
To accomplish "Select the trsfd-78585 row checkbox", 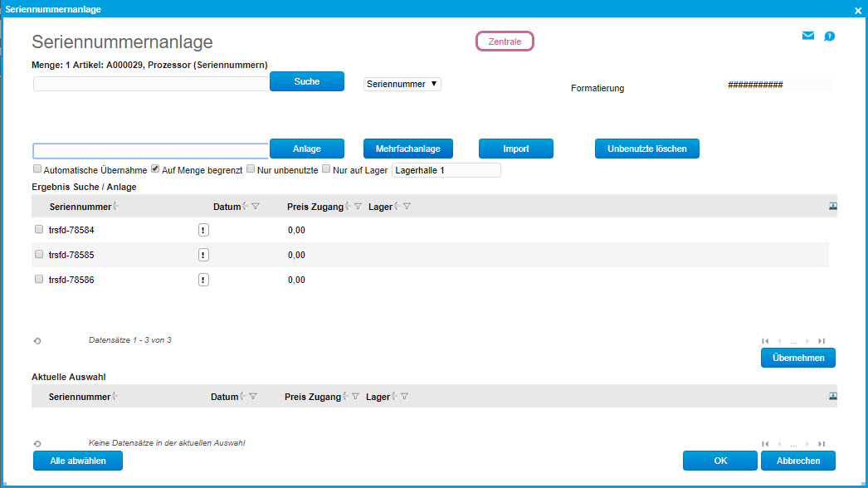I will [39, 255].
